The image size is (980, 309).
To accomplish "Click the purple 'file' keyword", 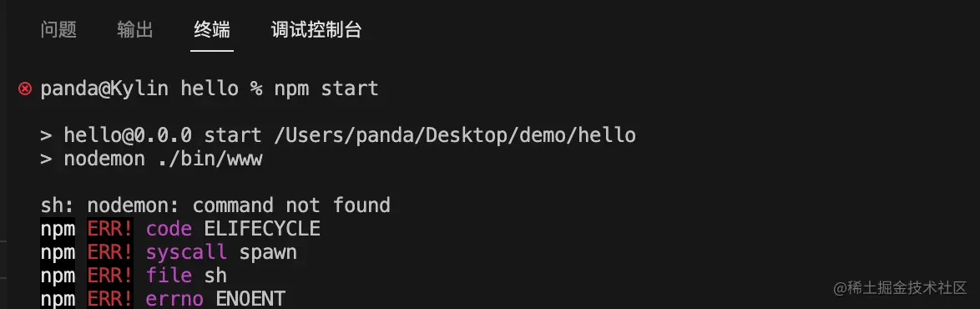I will coord(169,276).
